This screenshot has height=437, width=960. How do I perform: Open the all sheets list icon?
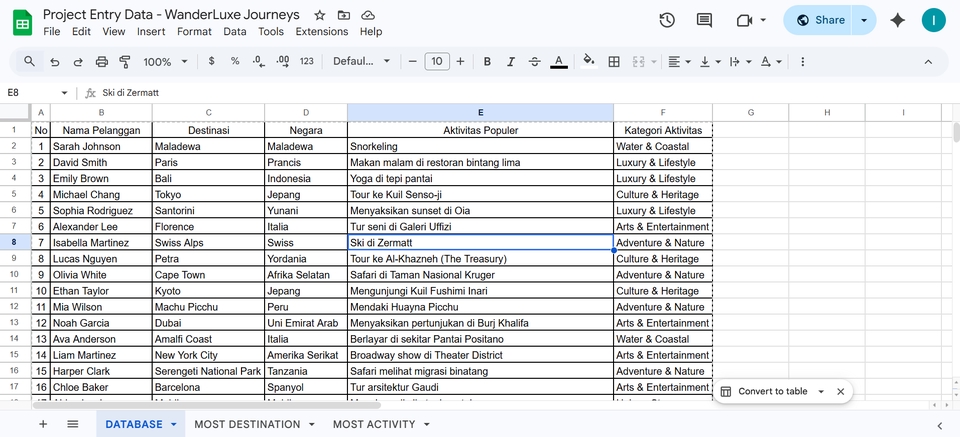tap(73, 424)
